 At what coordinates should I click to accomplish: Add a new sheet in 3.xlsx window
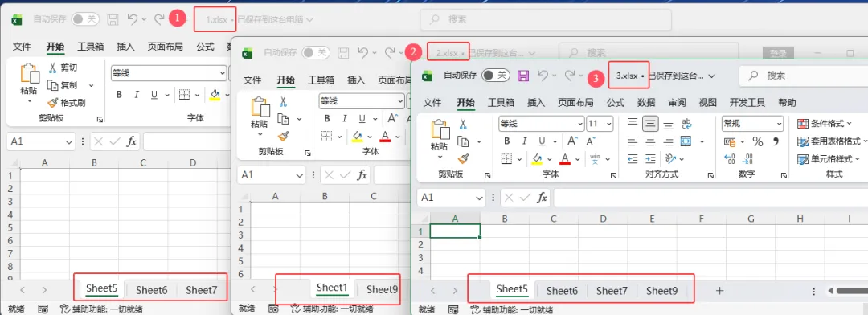pyautogui.click(x=719, y=290)
